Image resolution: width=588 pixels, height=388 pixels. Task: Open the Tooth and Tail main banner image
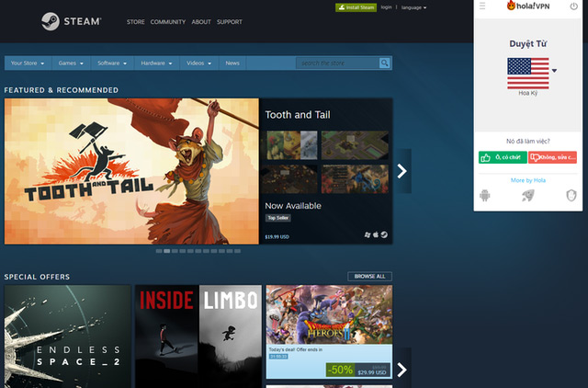(x=131, y=171)
